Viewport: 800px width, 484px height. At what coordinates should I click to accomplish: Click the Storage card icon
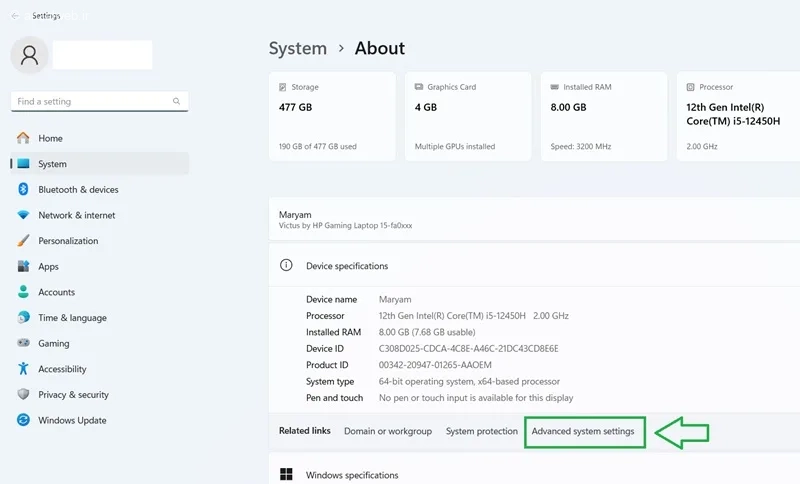(x=283, y=87)
